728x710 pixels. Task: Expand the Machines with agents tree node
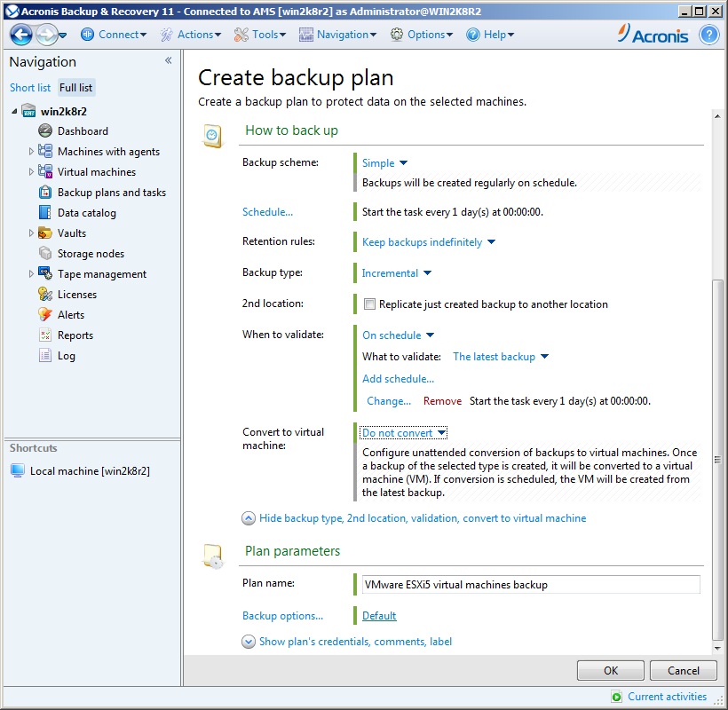[x=31, y=151]
